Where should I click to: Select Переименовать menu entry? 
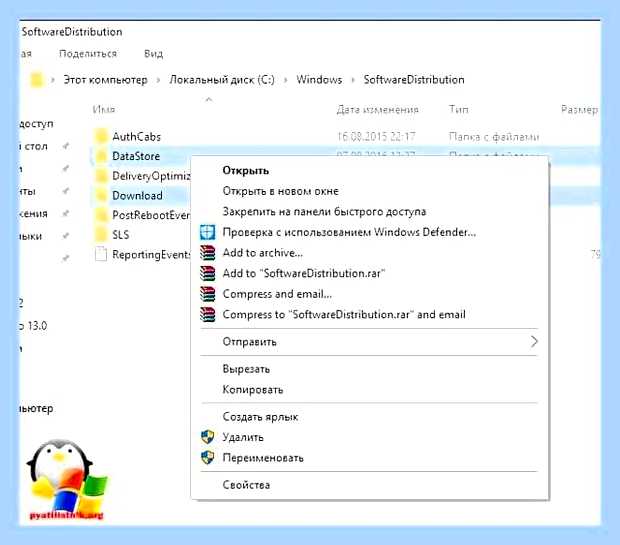pyautogui.click(x=263, y=458)
